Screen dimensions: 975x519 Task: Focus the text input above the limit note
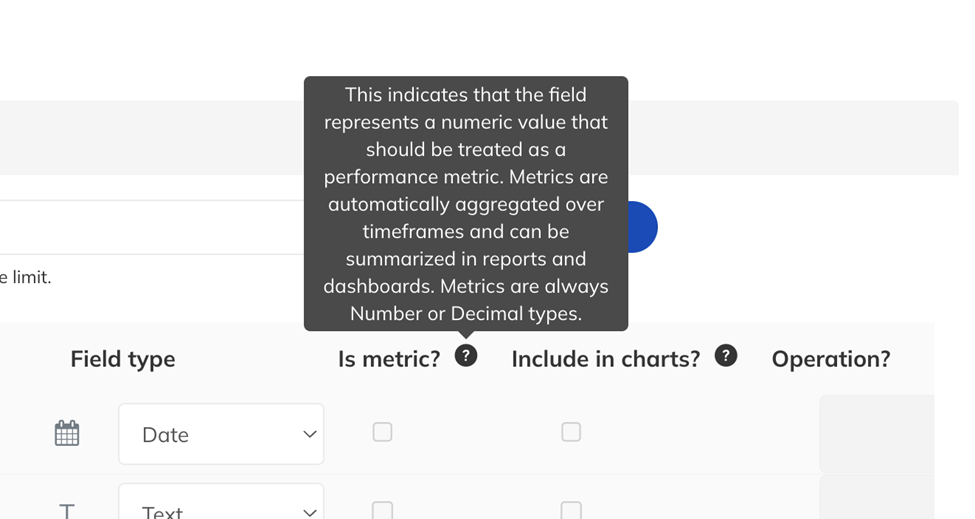[152, 227]
